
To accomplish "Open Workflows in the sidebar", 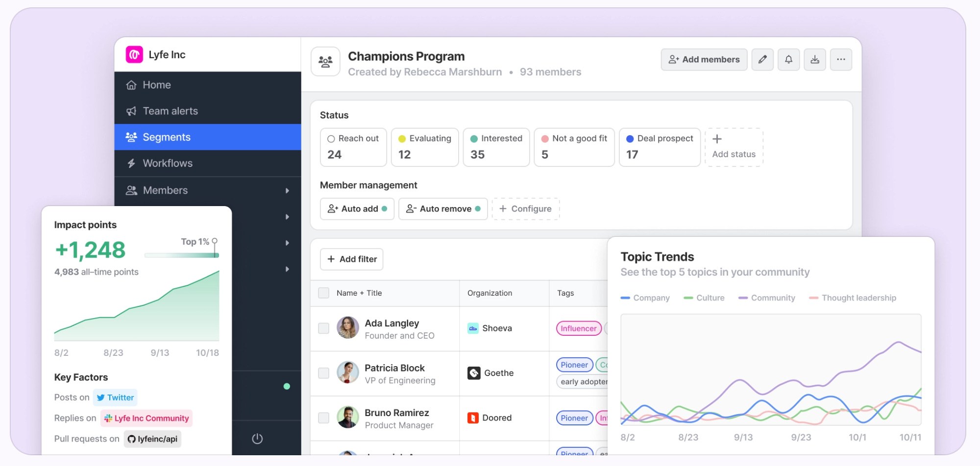I will click(x=208, y=163).
